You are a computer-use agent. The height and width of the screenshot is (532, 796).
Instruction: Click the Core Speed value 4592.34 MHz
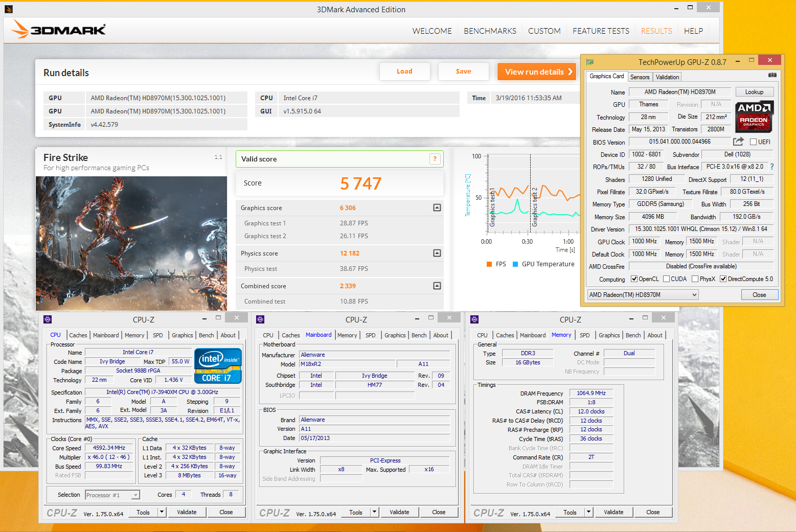point(109,448)
